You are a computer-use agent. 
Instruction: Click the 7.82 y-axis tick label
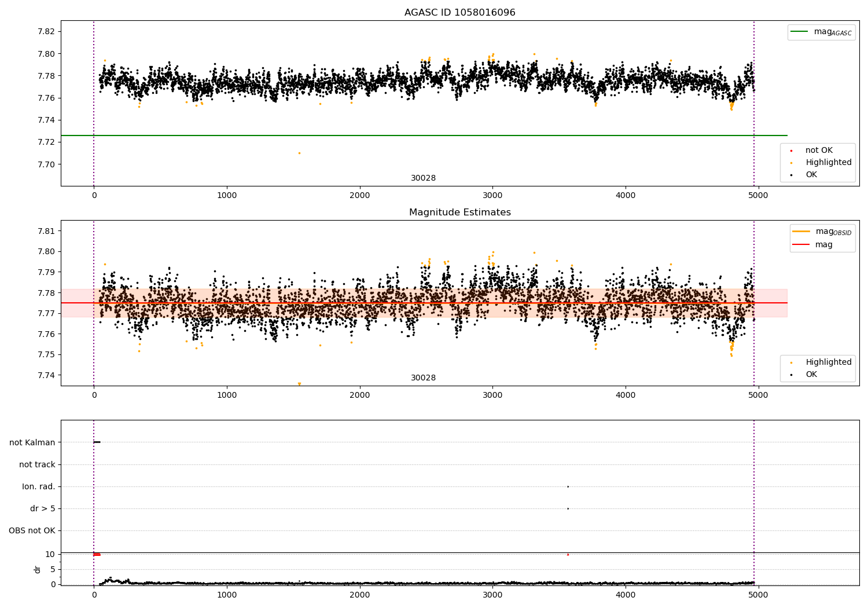[x=46, y=31]
